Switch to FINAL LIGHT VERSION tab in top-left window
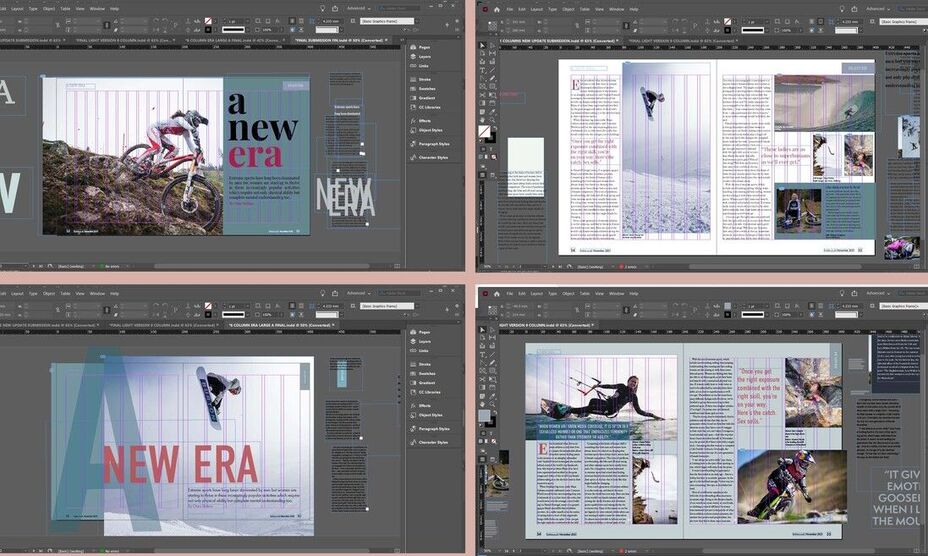Viewport: 928px width, 556px height. coord(123,40)
